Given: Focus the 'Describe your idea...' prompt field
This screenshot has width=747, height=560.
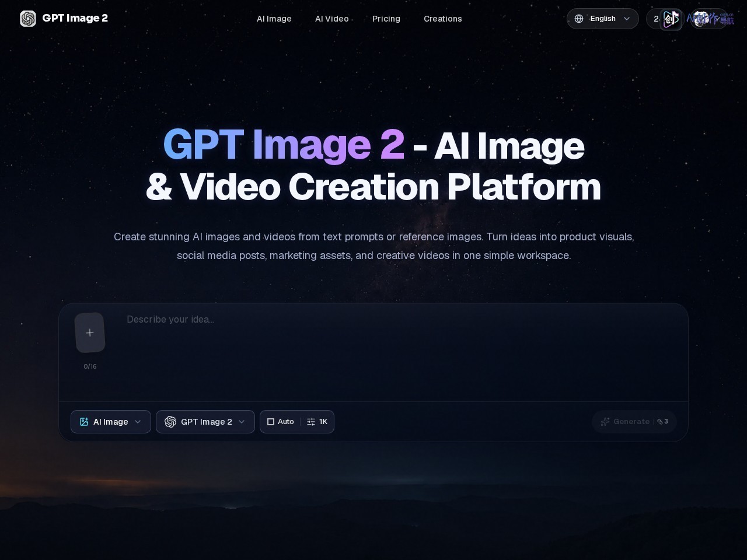Looking at the screenshot, I should coord(403,352).
